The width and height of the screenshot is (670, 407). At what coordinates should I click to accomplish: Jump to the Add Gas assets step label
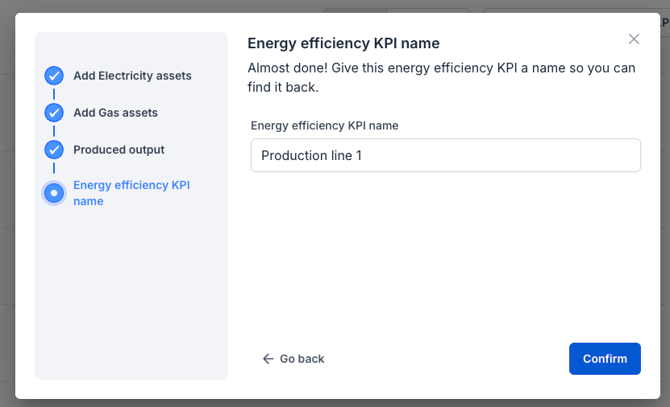click(x=115, y=113)
